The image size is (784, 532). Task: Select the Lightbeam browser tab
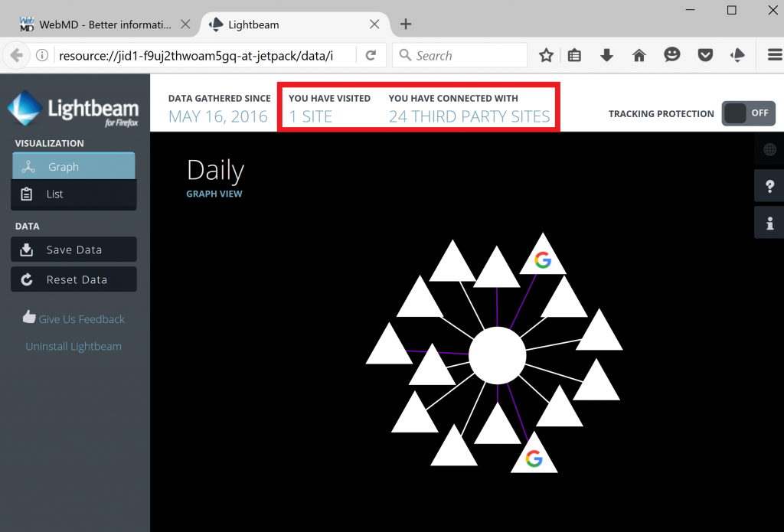pyautogui.click(x=295, y=24)
